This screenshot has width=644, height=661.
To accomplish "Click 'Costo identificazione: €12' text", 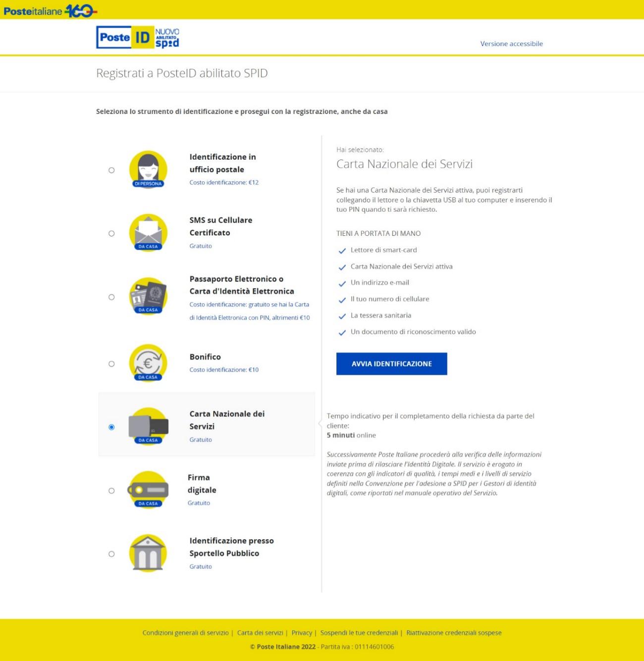I will pos(224,182).
